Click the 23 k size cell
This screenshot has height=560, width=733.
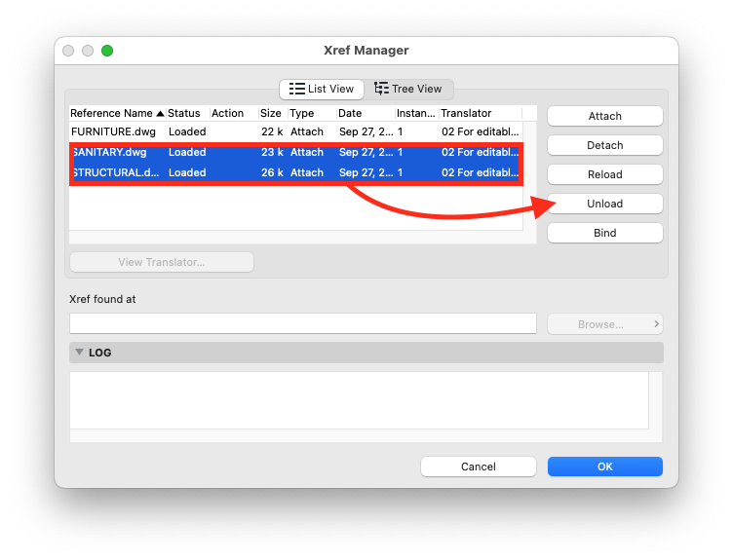272,152
